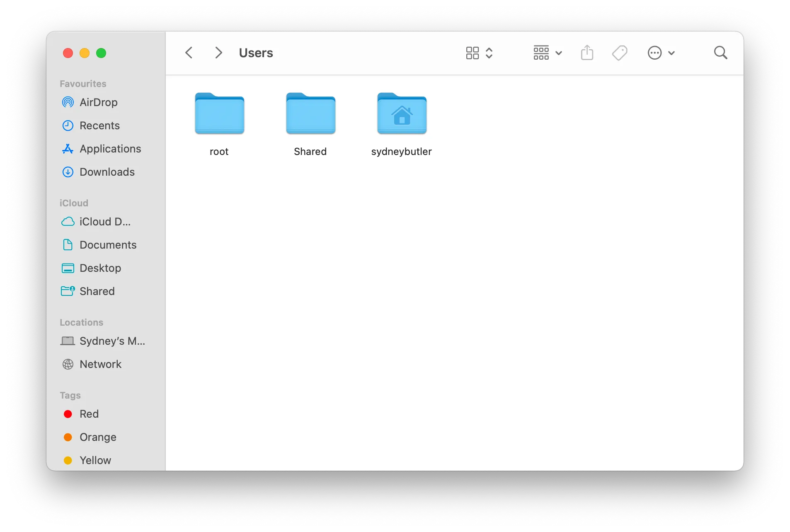Select Recents in the sidebar
Viewport: 790px width, 532px height.
tap(99, 125)
